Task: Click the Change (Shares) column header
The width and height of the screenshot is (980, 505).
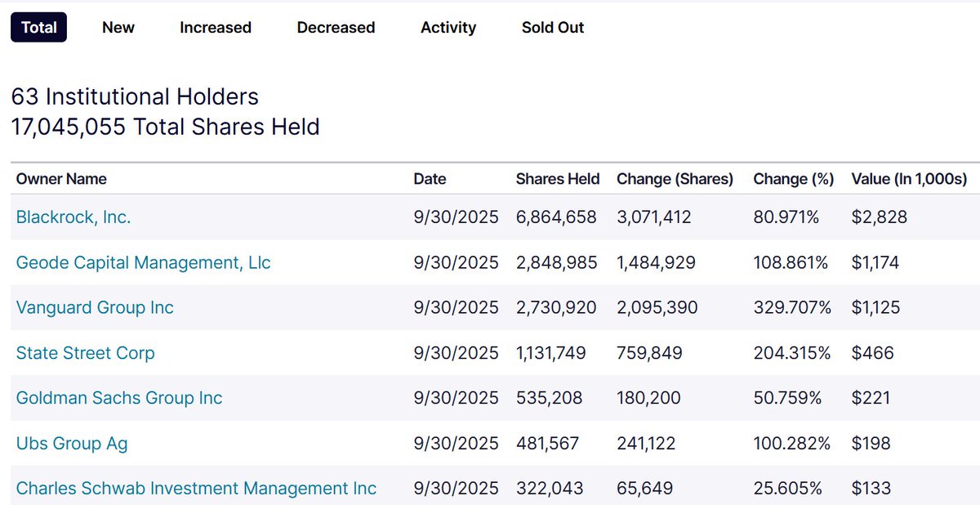Action: coord(675,179)
